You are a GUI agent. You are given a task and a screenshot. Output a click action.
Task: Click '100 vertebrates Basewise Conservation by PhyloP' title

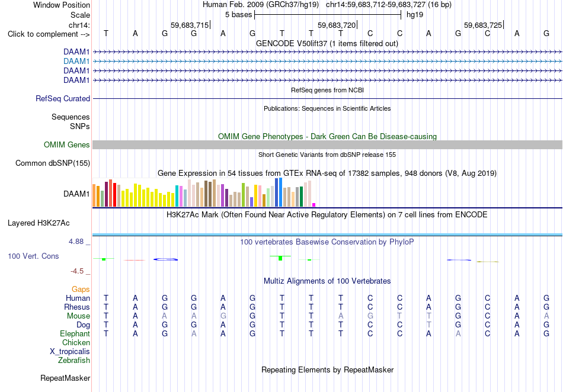tap(327, 242)
